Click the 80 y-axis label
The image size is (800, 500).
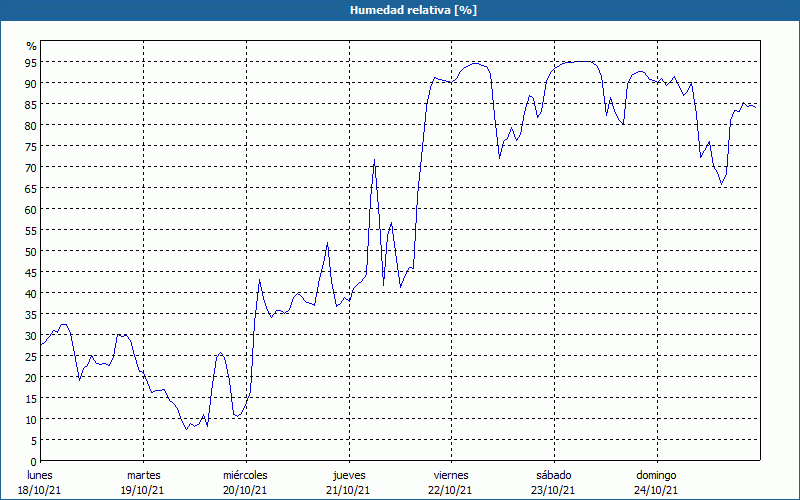[x=31, y=125]
